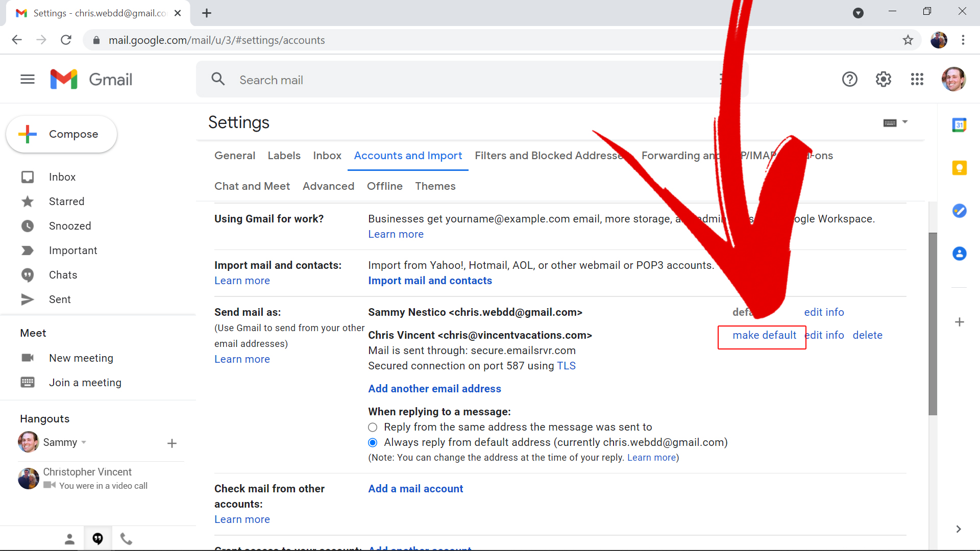Click make default for Chris Vincent
980x551 pixels.
click(x=764, y=335)
